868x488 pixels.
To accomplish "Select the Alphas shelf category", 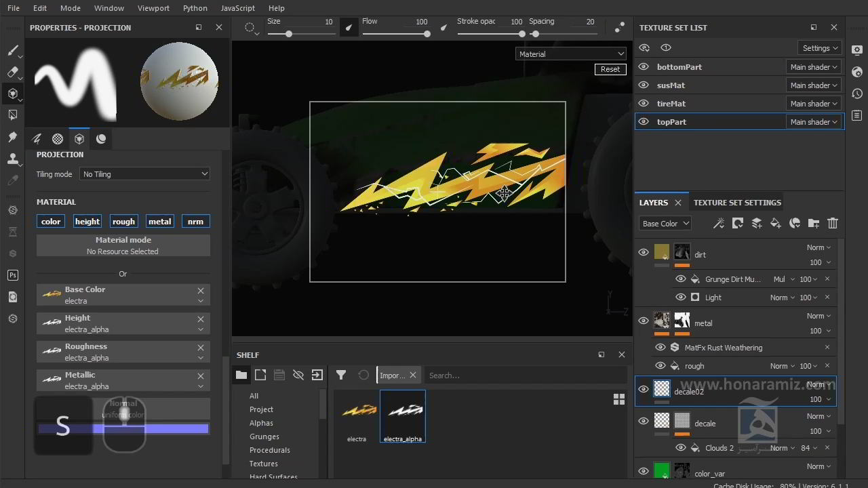I will coord(261,423).
